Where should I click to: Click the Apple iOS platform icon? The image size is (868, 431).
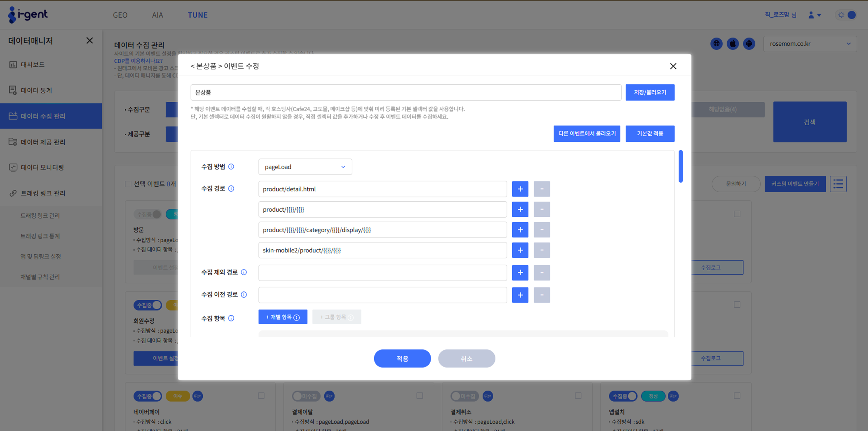733,44
